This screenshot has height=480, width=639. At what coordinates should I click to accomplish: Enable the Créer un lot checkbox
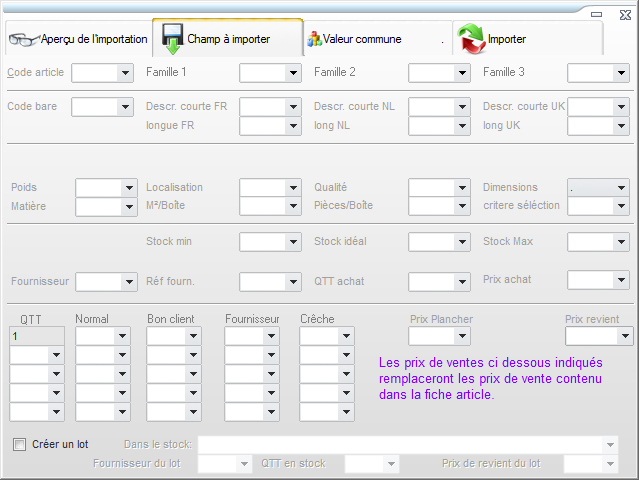pyautogui.click(x=19, y=444)
